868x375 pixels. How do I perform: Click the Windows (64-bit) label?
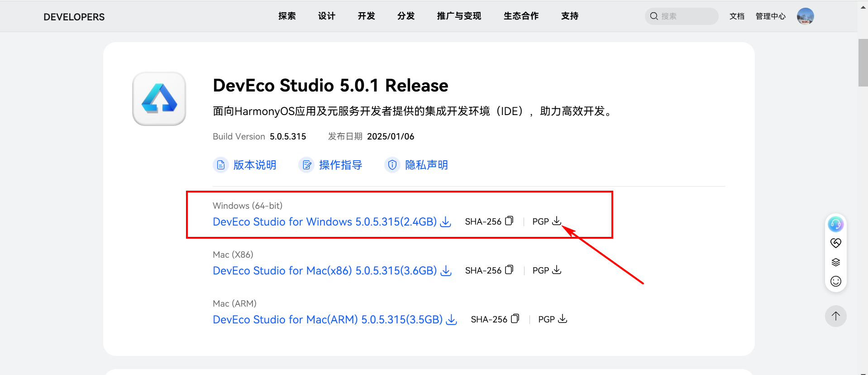click(x=248, y=206)
